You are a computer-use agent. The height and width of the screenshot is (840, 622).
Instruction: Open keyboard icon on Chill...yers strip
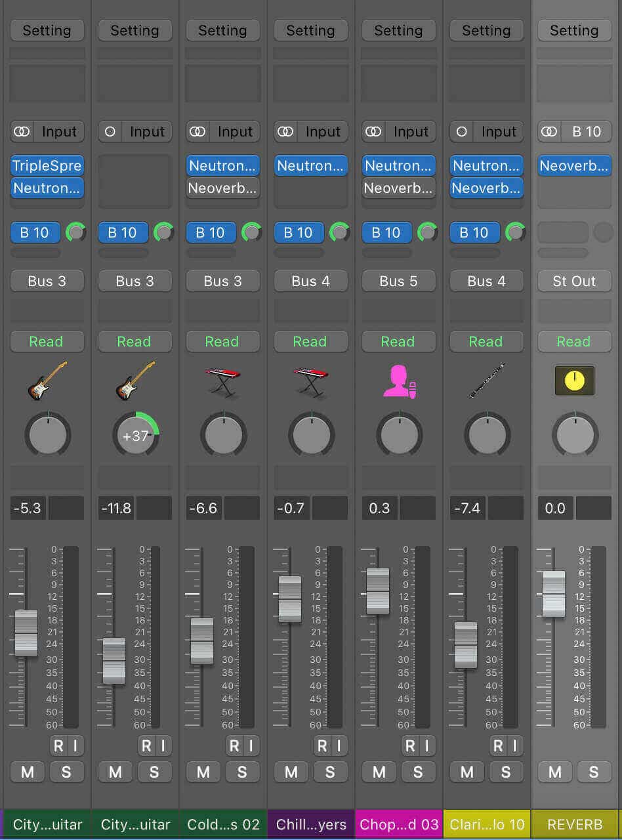click(x=310, y=382)
